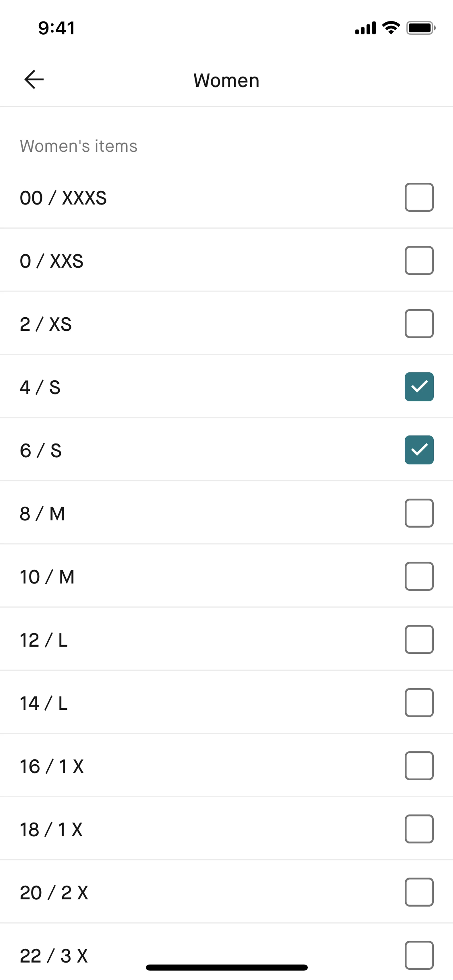Select the 2 / XS checkbox

click(419, 323)
